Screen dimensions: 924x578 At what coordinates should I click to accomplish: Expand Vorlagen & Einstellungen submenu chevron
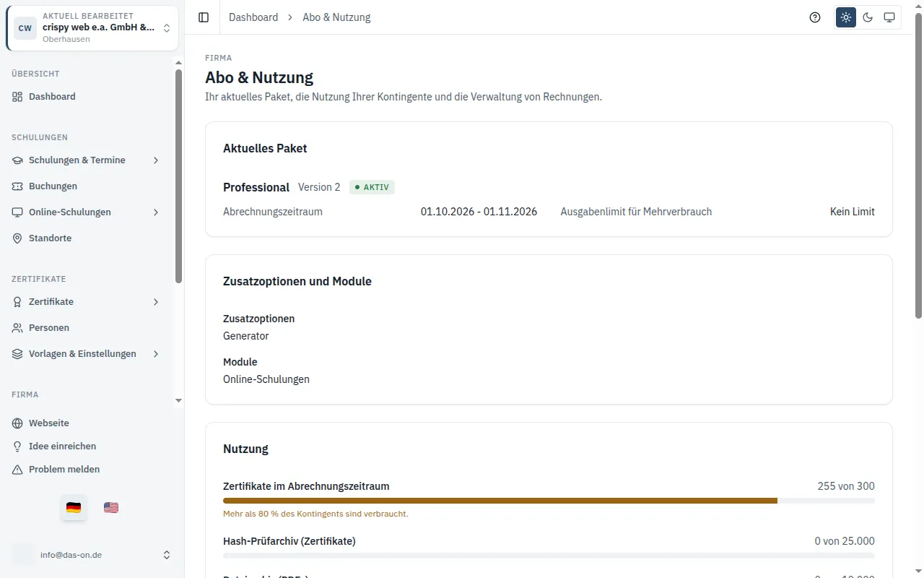coord(156,354)
